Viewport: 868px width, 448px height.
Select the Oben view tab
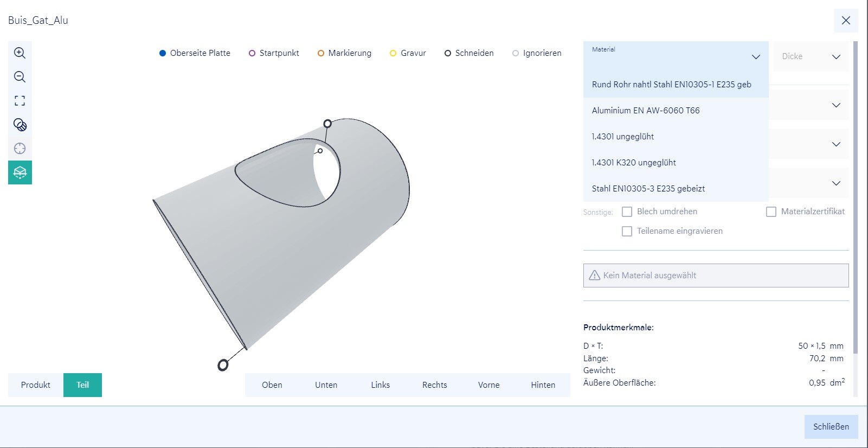(272, 385)
